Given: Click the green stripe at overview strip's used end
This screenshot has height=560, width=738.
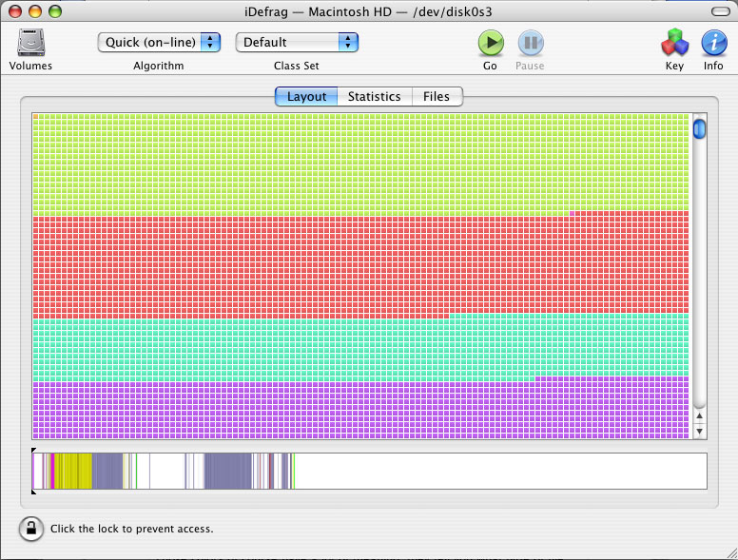Looking at the screenshot, I should 293,471.
